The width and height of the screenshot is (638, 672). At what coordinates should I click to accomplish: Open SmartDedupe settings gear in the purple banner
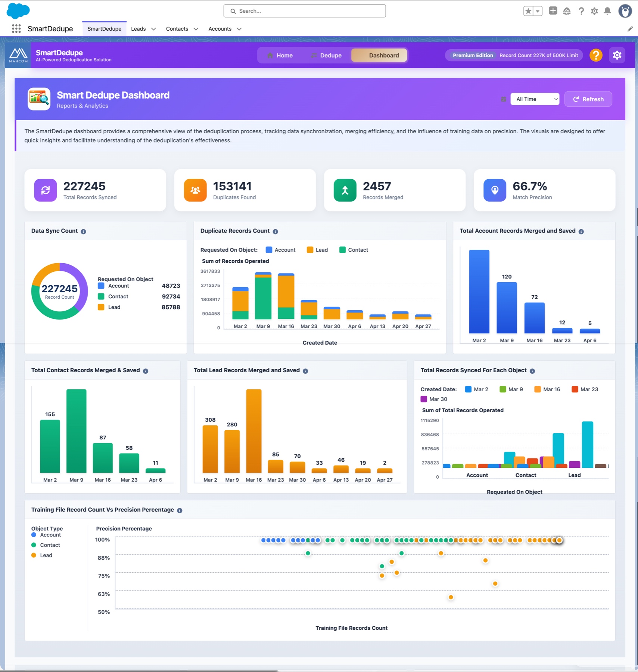click(x=617, y=55)
